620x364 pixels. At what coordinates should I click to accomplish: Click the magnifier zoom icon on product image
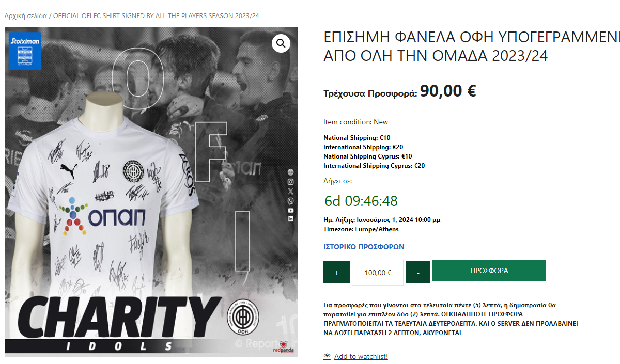pyautogui.click(x=281, y=43)
